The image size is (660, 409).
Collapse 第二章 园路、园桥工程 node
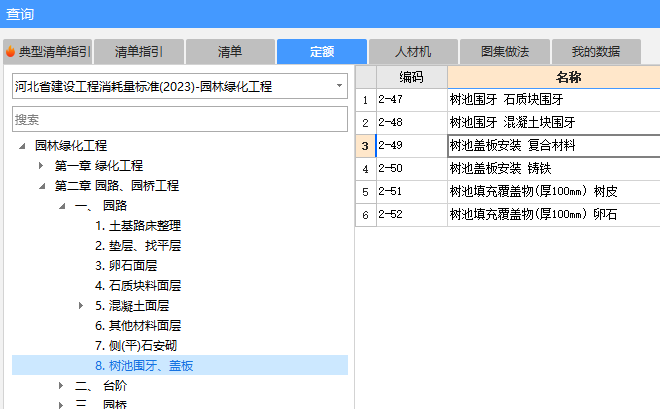(42, 186)
